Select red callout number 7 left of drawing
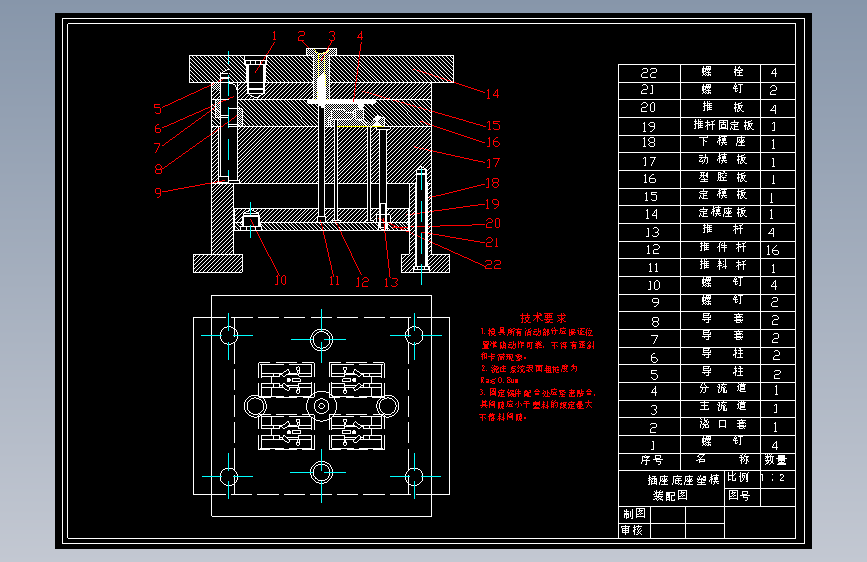The width and height of the screenshot is (867, 562). tap(157, 148)
